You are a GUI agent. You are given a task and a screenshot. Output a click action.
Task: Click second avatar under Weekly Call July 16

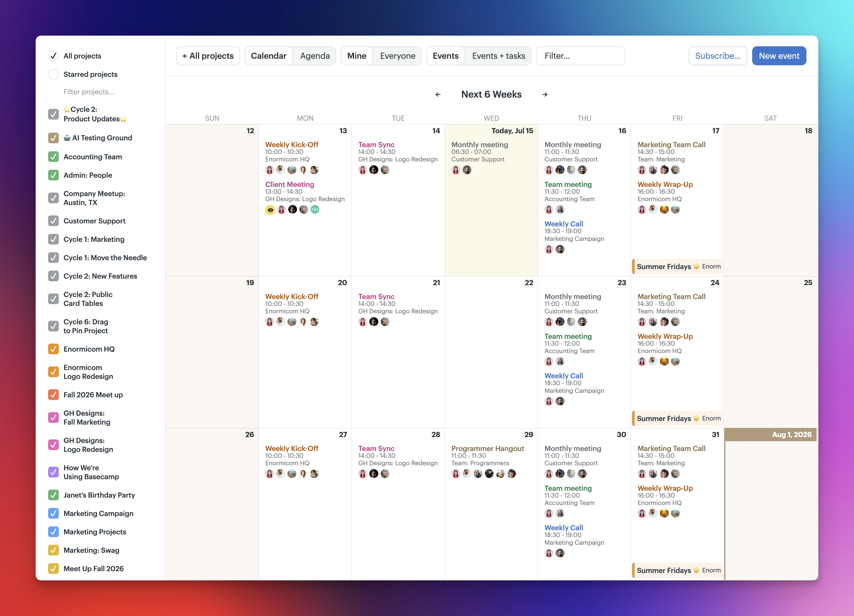click(560, 249)
